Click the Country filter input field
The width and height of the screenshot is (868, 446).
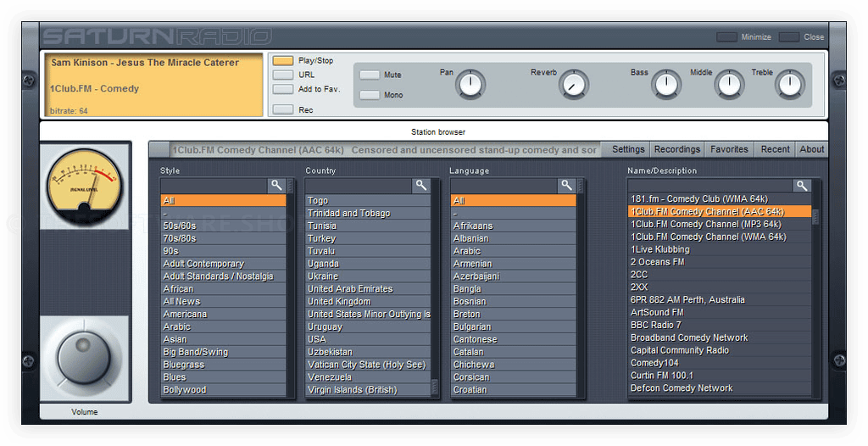click(359, 186)
